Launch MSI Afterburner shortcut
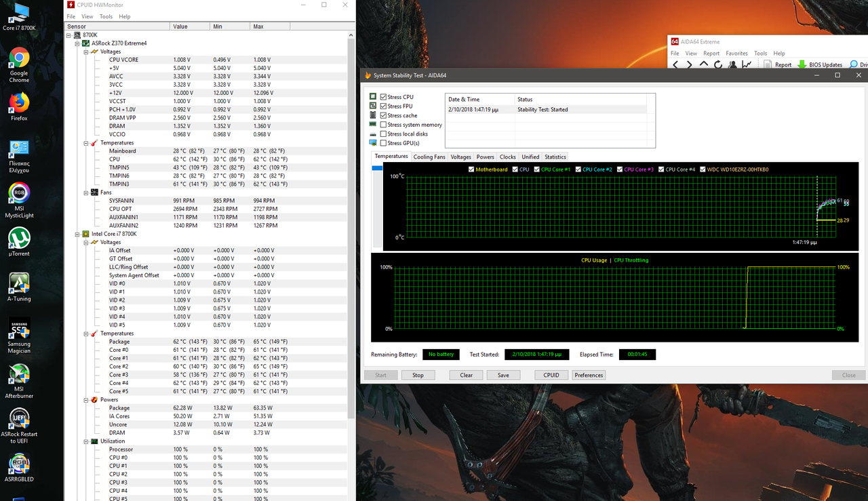The height and width of the screenshot is (501, 868). [19, 381]
